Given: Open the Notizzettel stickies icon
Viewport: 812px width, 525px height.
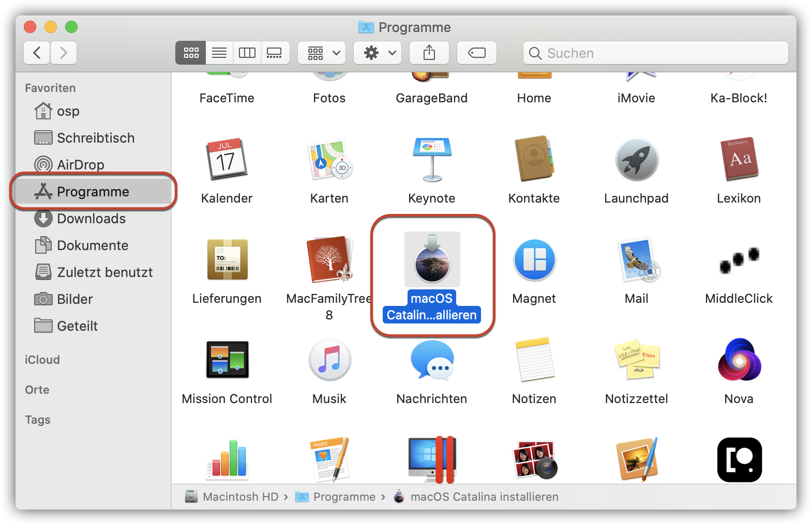Looking at the screenshot, I should tap(637, 360).
